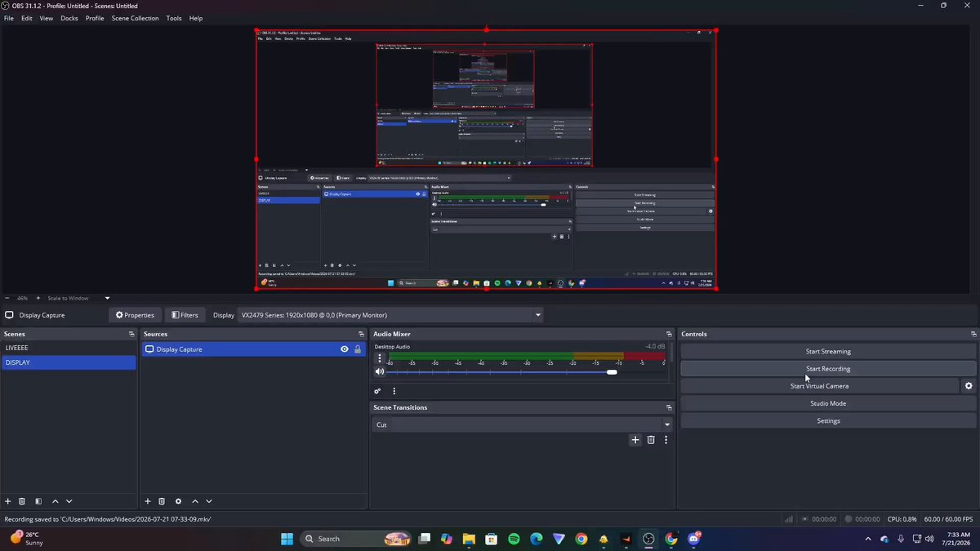The height and width of the screenshot is (551, 980).
Task: Open the Scene Collection menu
Action: coord(136,18)
